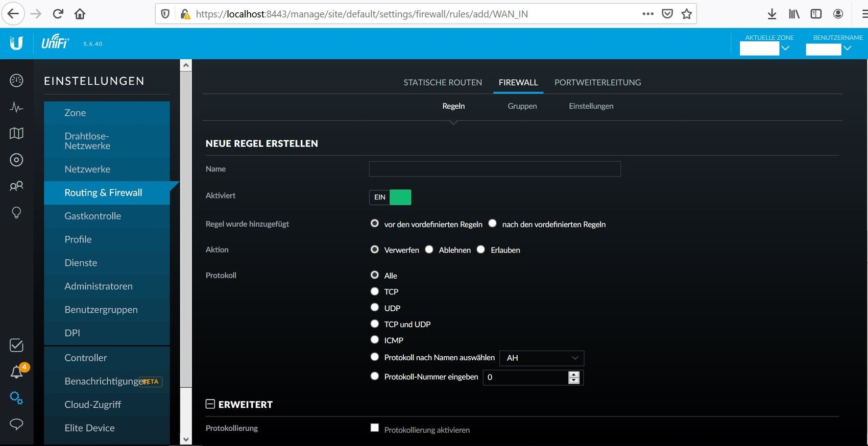
Task: Open the Settings gears icon in sidebar
Action: point(16,398)
